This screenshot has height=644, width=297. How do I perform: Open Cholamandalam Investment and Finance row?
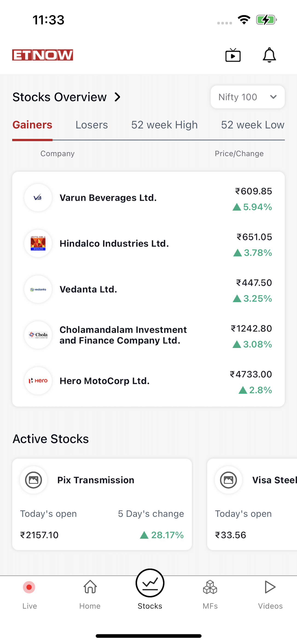point(148,335)
